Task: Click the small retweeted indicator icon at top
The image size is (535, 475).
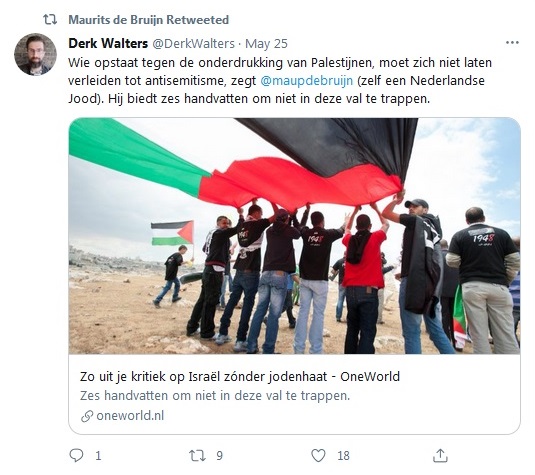Action: [x=50, y=20]
